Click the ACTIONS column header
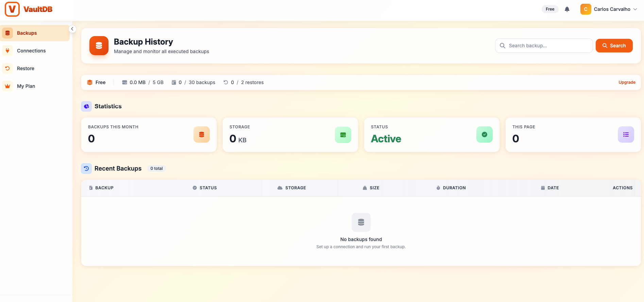Image resolution: width=644 pixels, height=302 pixels. [x=623, y=188]
